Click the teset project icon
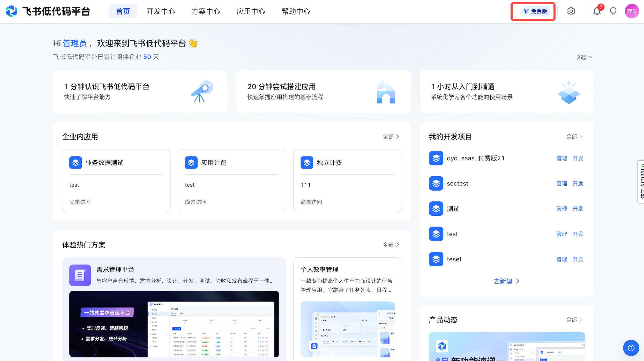 click(x=436, y=259)
